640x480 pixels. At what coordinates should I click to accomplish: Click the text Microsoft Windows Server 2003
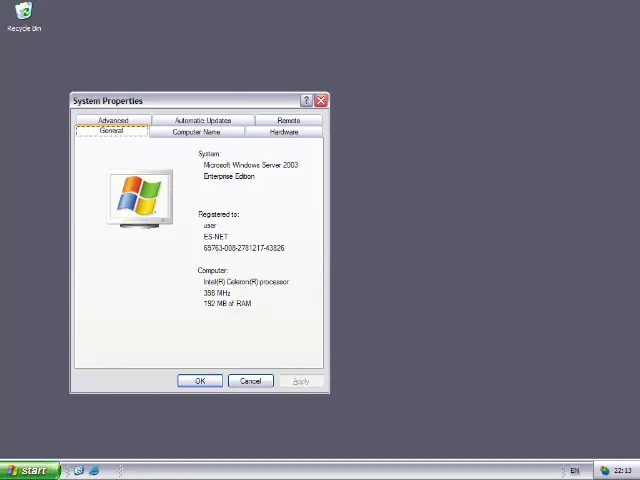pyautogui.click(x=251, y=165)
